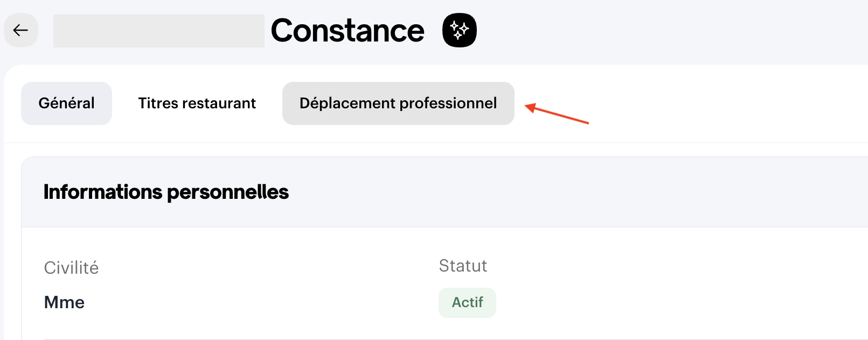Click the Statut field label
868x340 pixels.
pyautogui.click(x=463, y=266)
